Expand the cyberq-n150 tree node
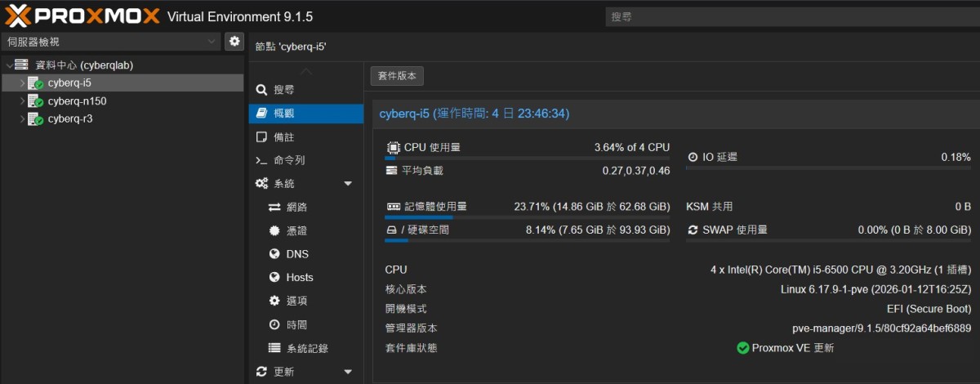Screen dimensions: 980x384 (x=23, y=101)
